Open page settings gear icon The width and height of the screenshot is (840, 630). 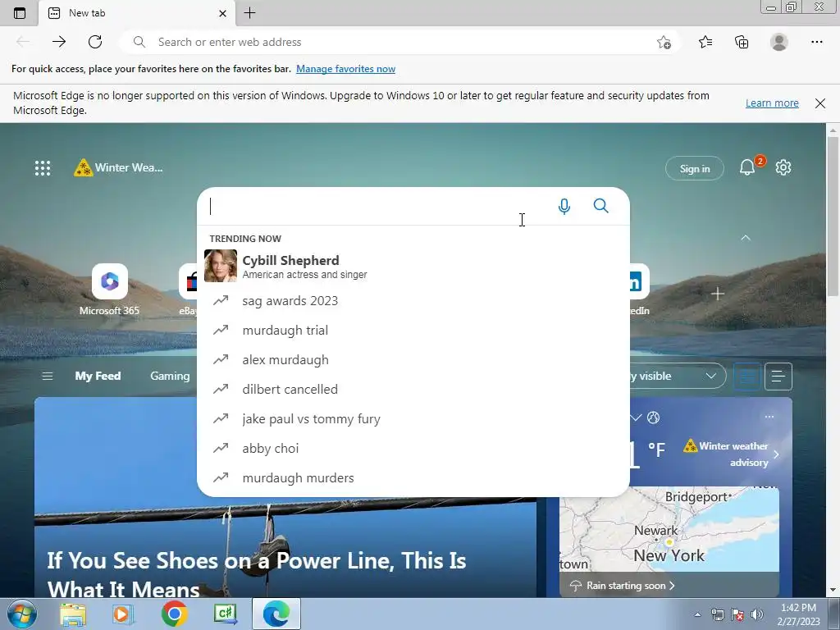point(783,167)
